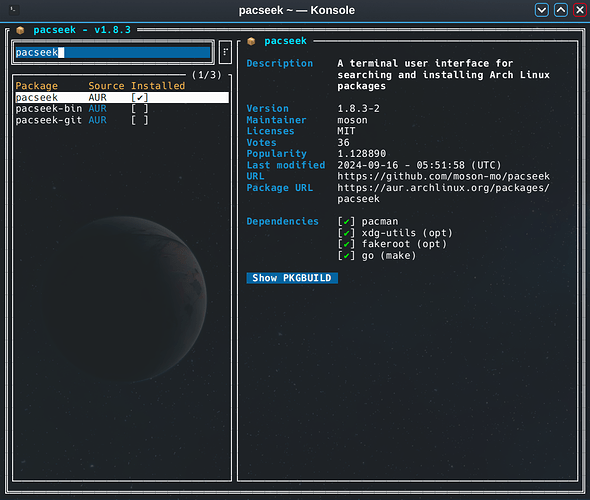Close the Konsole window
The image size is (590, 500).
coord(580,10)
